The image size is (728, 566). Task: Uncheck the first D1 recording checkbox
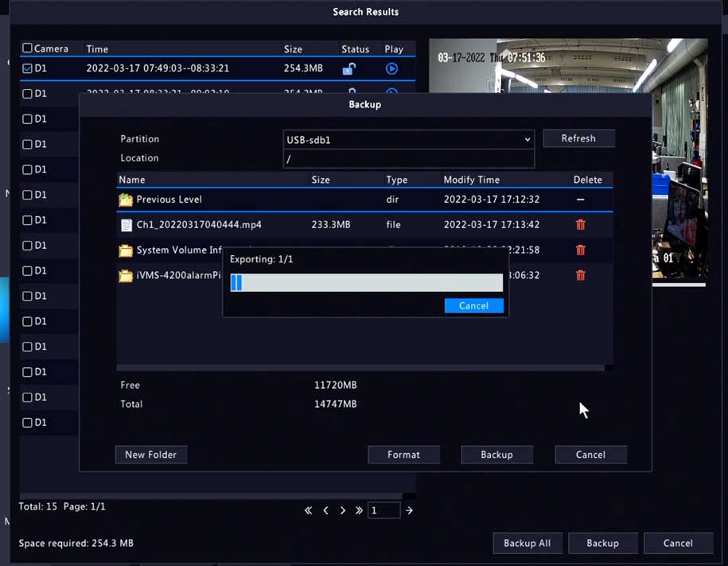tap(27, 68)
